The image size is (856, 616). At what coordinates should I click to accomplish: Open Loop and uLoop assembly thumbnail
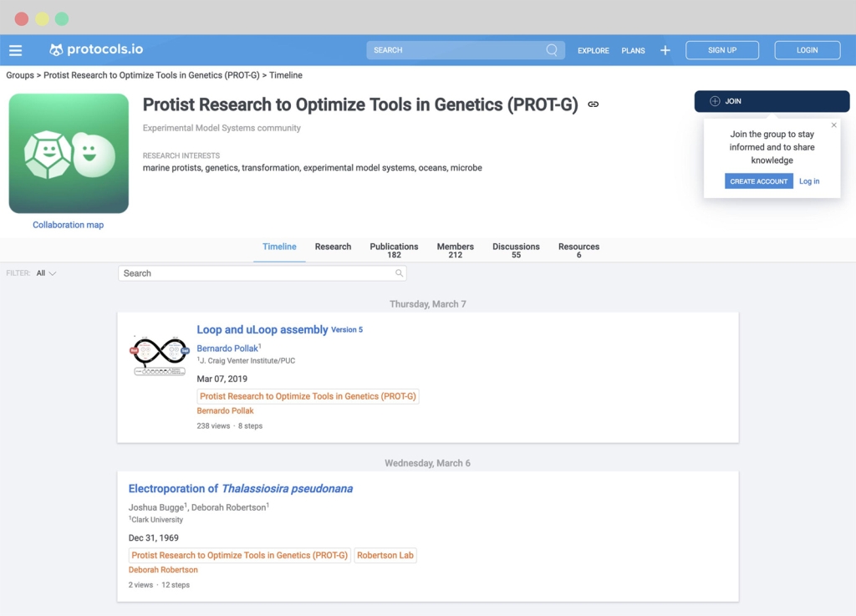click(x=159, y=355)
